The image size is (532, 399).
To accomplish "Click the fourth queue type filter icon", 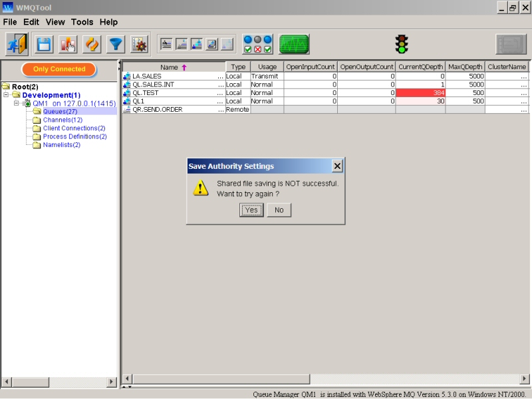I will pos(212,44).
